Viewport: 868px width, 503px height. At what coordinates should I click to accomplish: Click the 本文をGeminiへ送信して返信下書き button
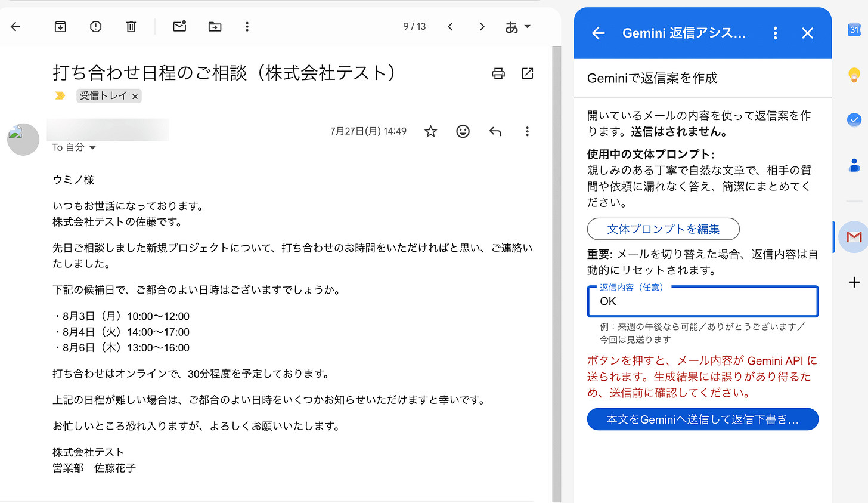click(703, 419)
